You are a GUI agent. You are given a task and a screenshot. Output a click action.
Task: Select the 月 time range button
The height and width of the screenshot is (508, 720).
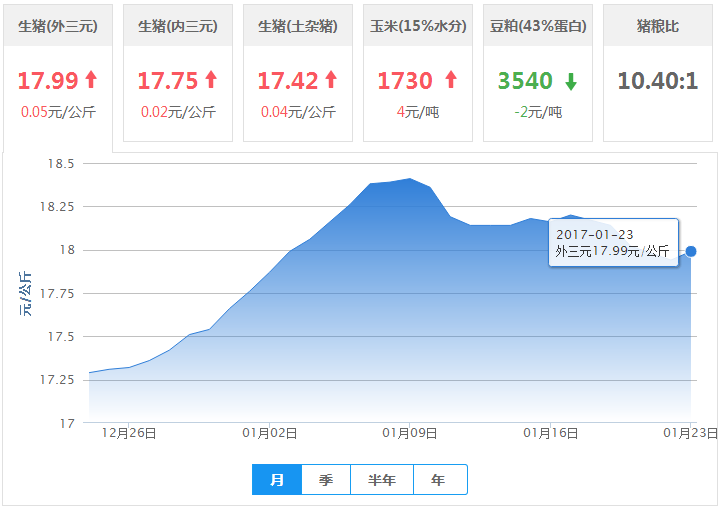[x=277, y=480]
